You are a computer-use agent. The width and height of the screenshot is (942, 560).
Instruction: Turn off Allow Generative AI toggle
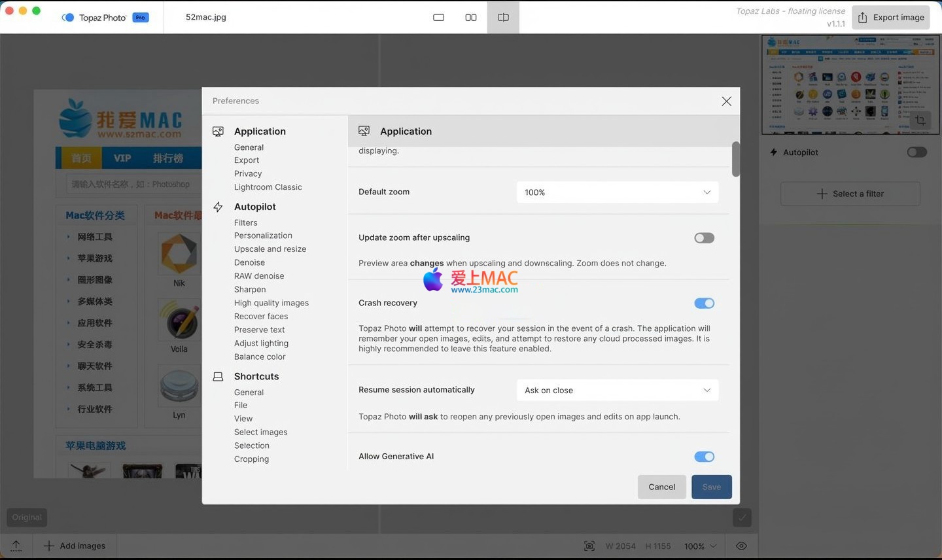point(704,457)
